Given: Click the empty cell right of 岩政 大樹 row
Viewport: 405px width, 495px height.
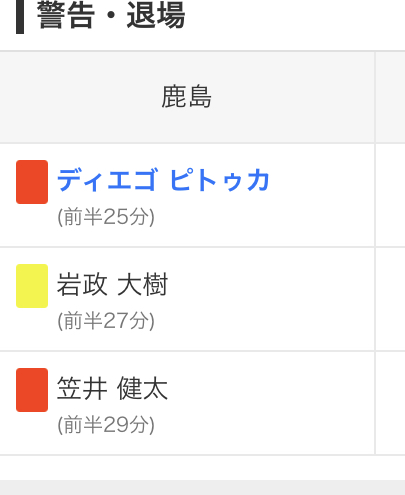Looking at the screenshot, I should [390, 299].
